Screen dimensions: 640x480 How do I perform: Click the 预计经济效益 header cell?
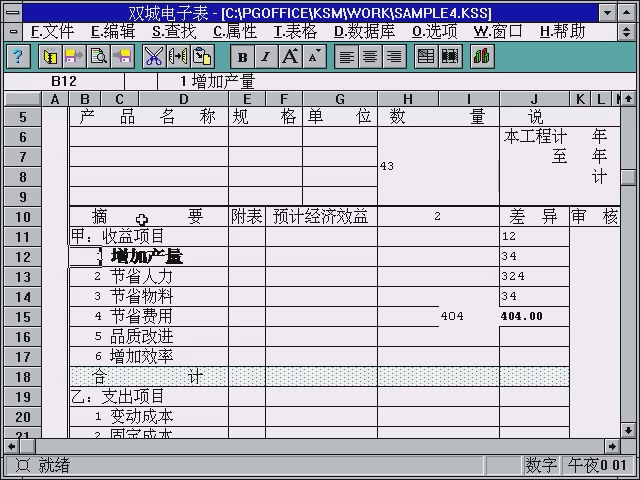(x=321, y=217)
